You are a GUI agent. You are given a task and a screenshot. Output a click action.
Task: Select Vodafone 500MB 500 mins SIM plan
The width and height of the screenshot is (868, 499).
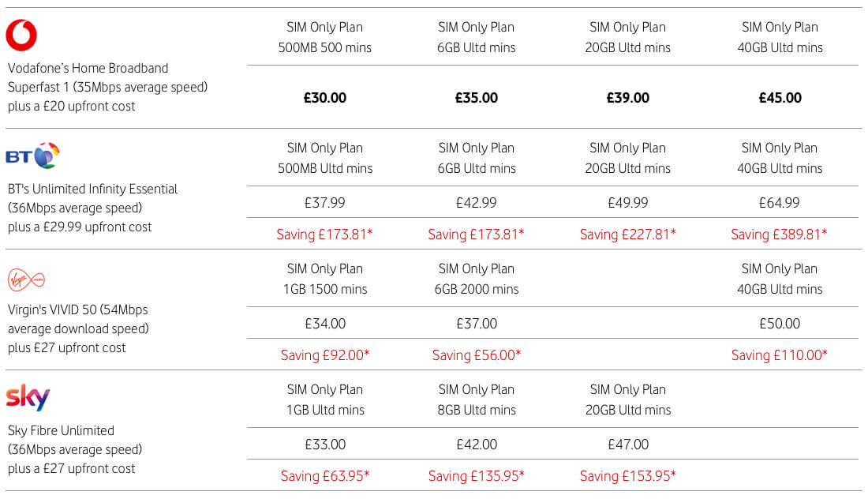325,37
